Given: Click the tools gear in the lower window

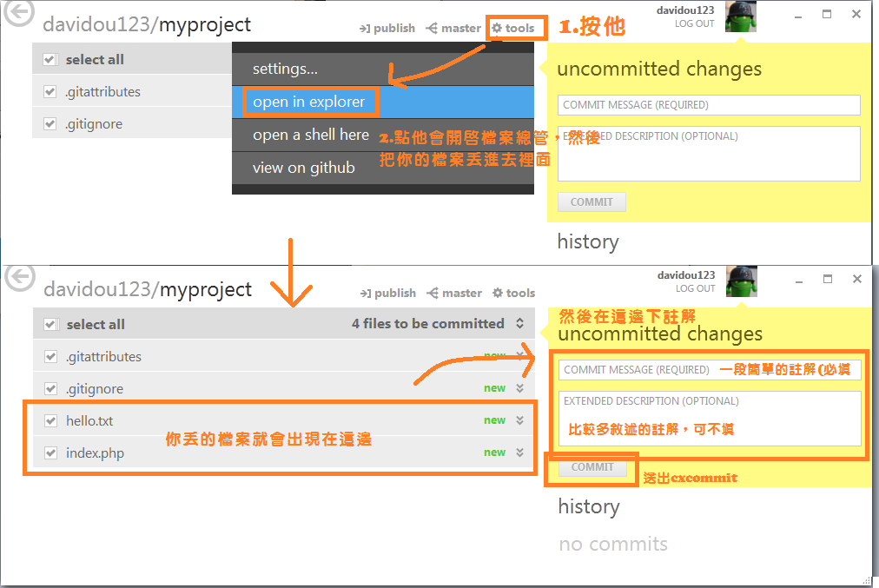Looking at the screenshot, I should pos(498,294).
